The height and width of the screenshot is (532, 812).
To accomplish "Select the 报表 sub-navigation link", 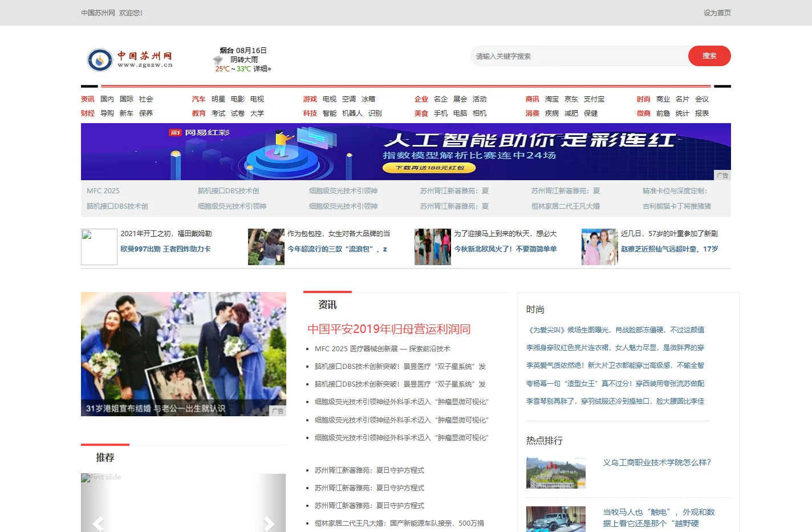I will (701, 113).
